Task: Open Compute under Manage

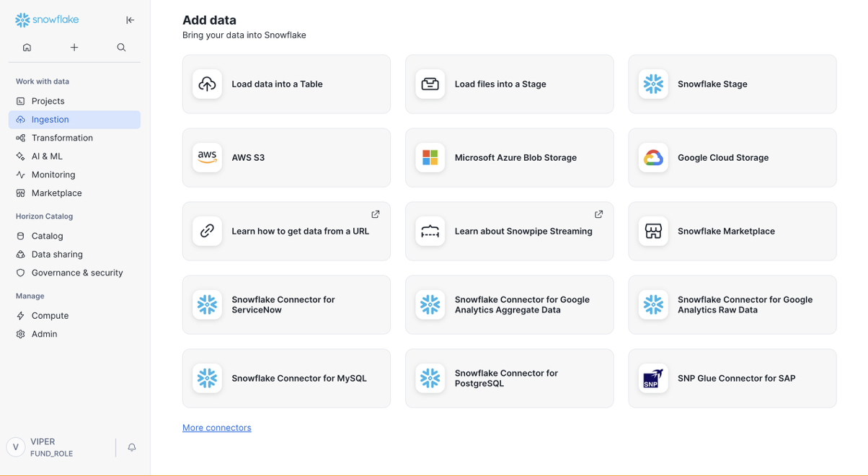Action: tap(74, 316)
